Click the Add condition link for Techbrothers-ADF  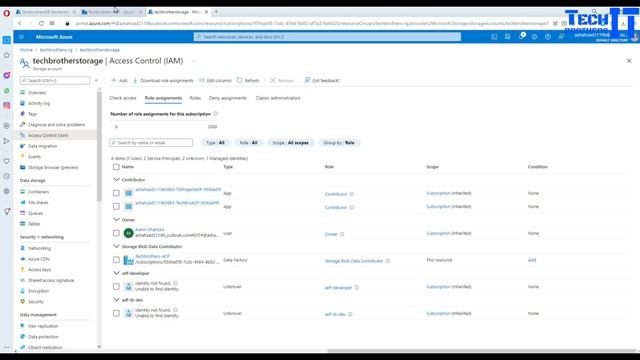532,260
